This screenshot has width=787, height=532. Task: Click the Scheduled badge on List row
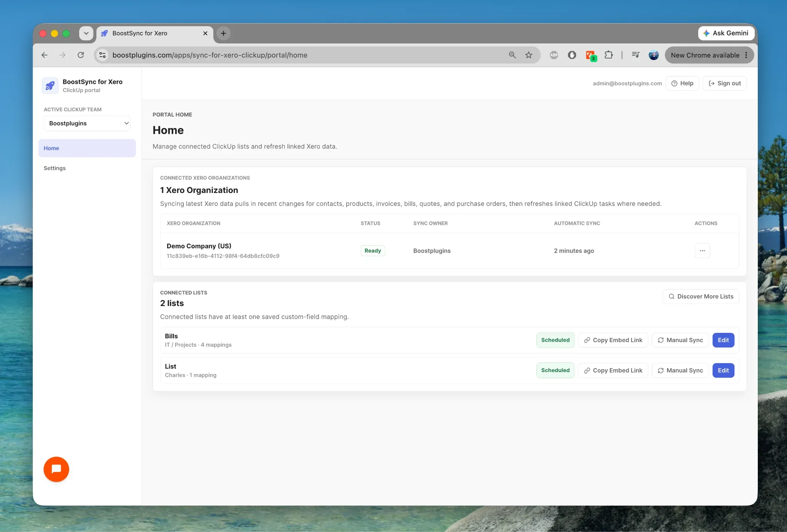click(555, 371)
